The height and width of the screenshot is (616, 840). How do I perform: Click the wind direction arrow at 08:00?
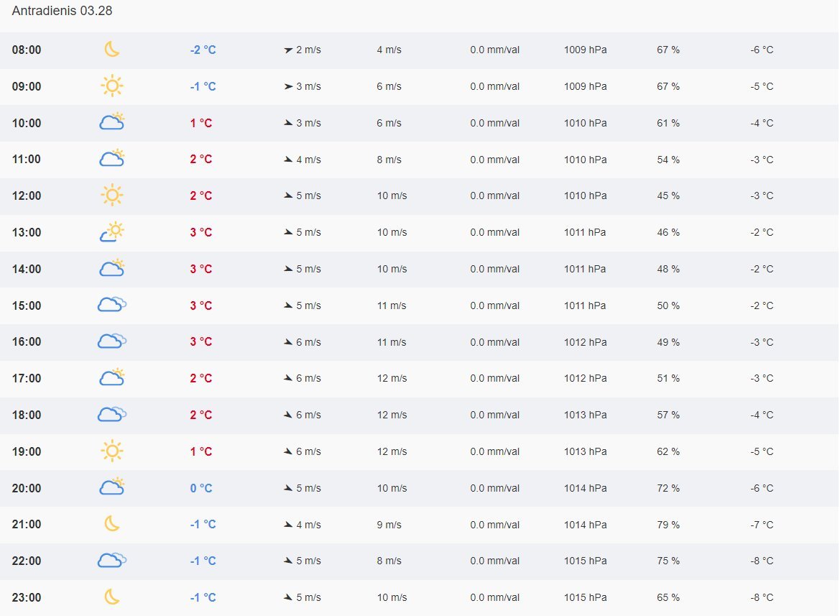tap(288, 50)
